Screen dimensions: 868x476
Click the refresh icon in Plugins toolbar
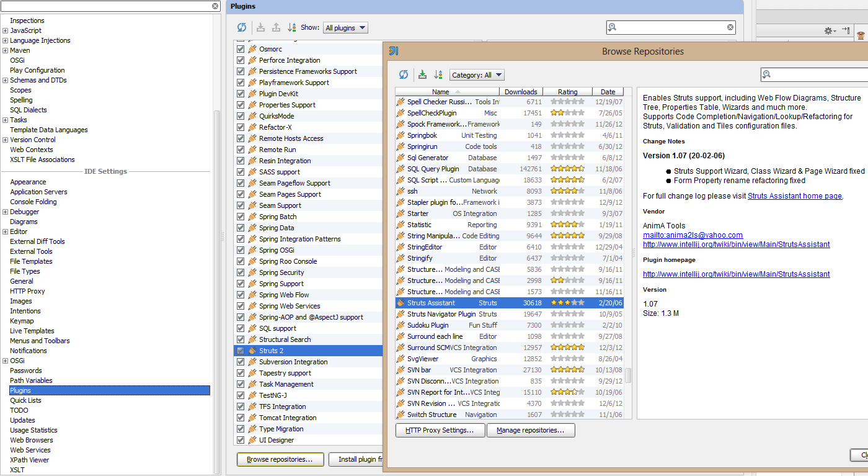click(242, 28)
